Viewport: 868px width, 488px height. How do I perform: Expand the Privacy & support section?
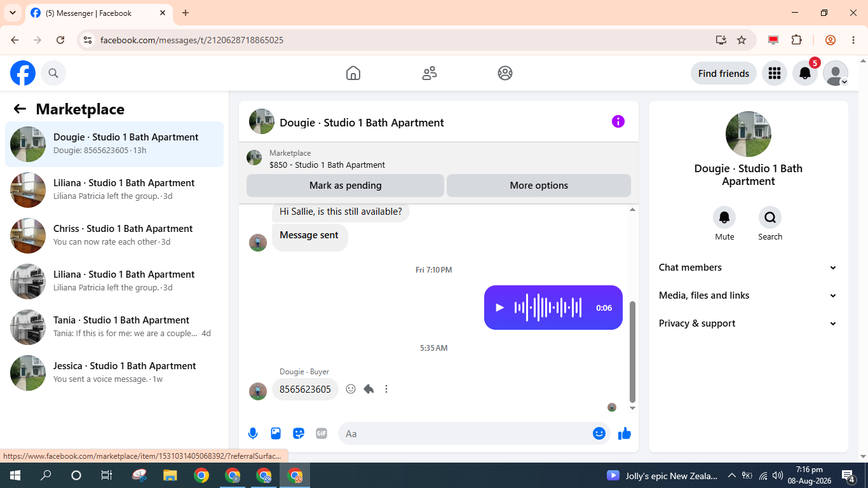749,323
